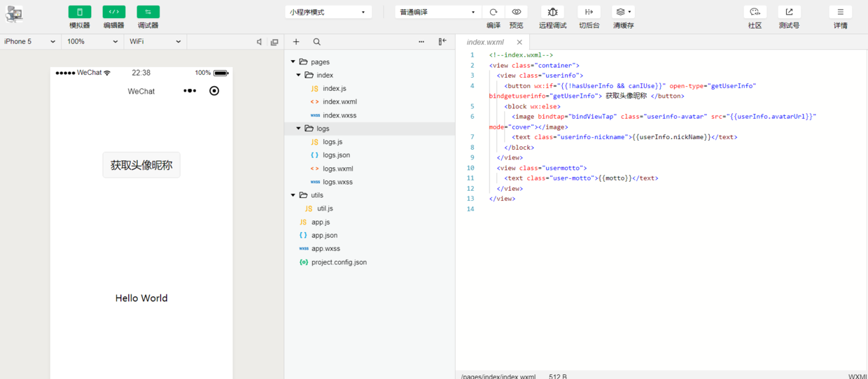This screenshot has width=868, height=379.
Task: Click the compile refresh icon
Action: pos(493,12)
